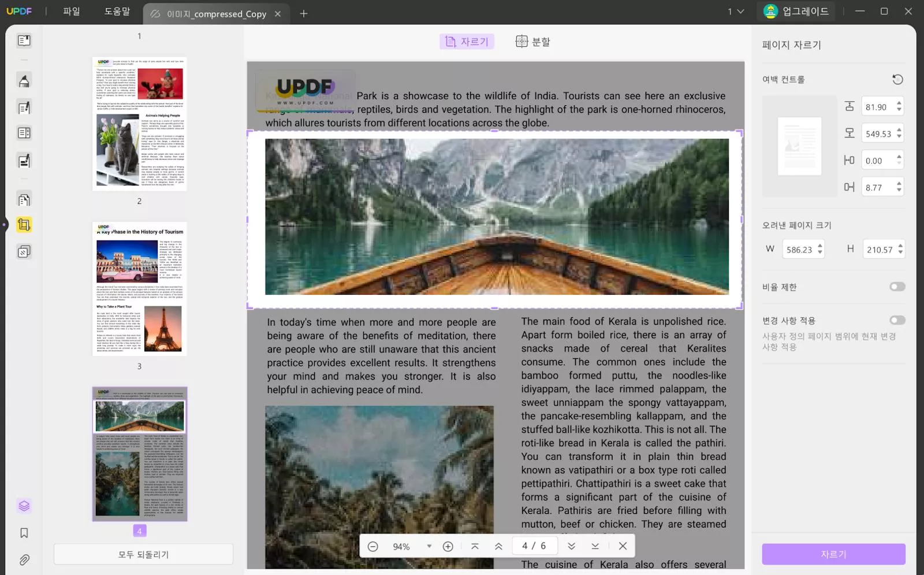
Task: Click the margin preview page diagram
Action: point(800,146)
